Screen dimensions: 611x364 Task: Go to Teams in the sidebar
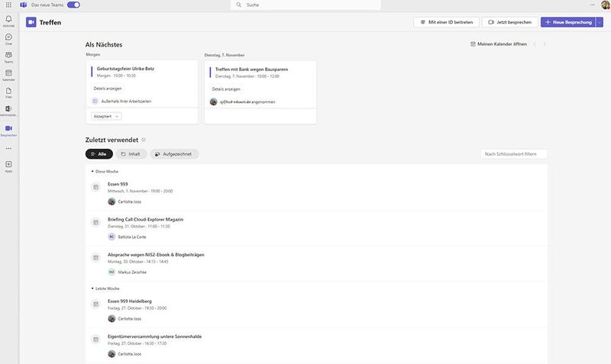click(8, 56)
